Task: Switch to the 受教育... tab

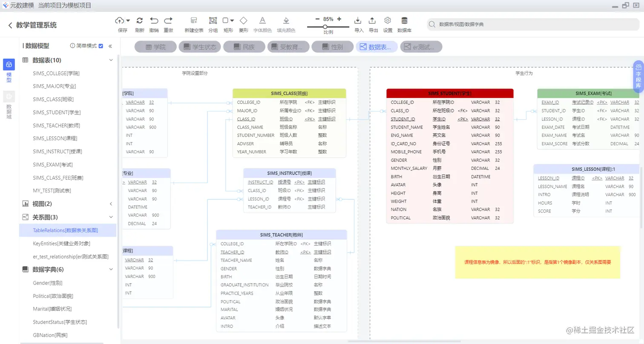Action: click(288, 47)
